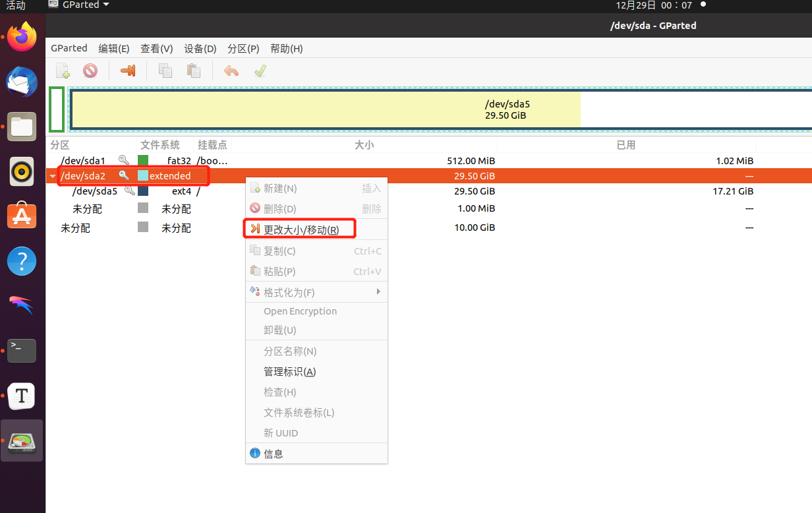Open the 分区(P) menu
This screenshot has height=513, width=812.
tap(243, 49)
